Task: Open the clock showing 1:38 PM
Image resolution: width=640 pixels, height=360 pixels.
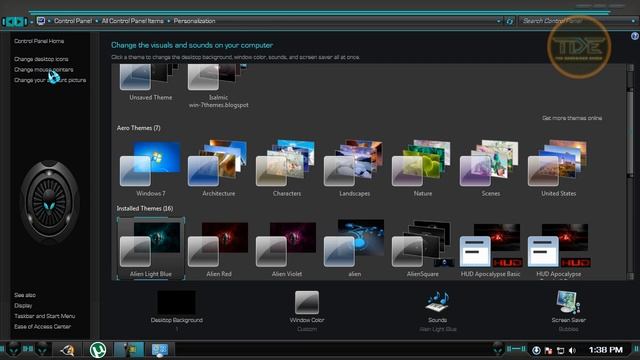Action: 605,350
